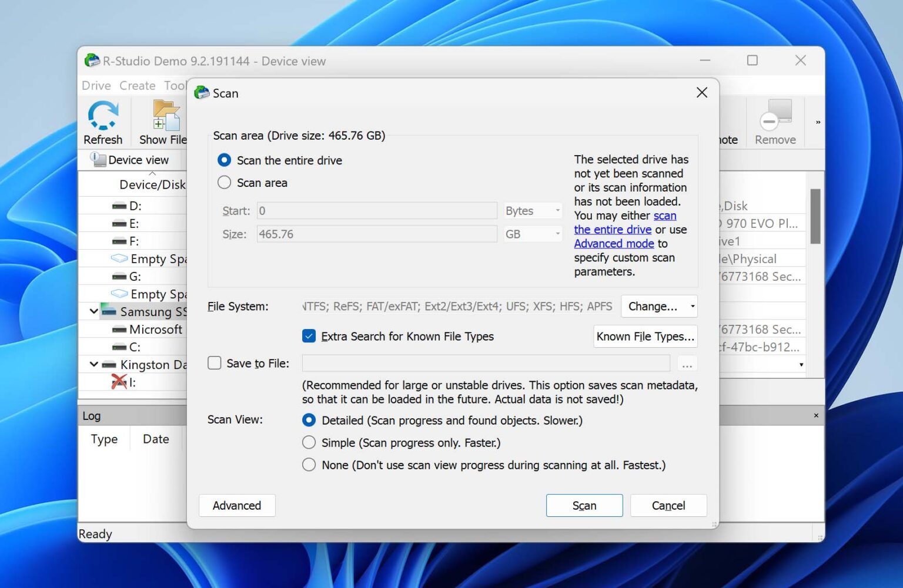Uncheck Extra Search for Known File Types
The image size is (903, 588).
coord(309,335)
